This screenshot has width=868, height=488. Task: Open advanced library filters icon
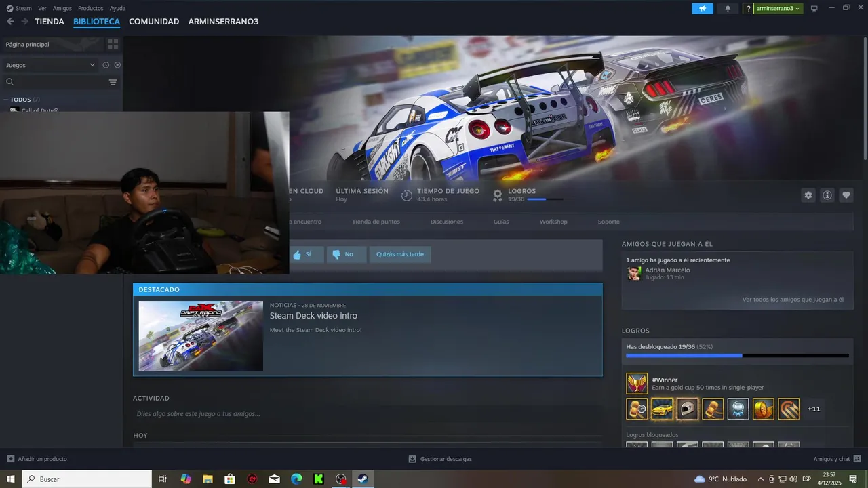coord(113,82)
